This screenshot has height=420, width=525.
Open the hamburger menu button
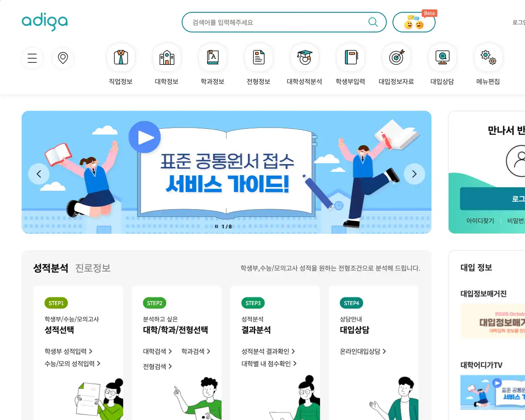pos(32,58)
